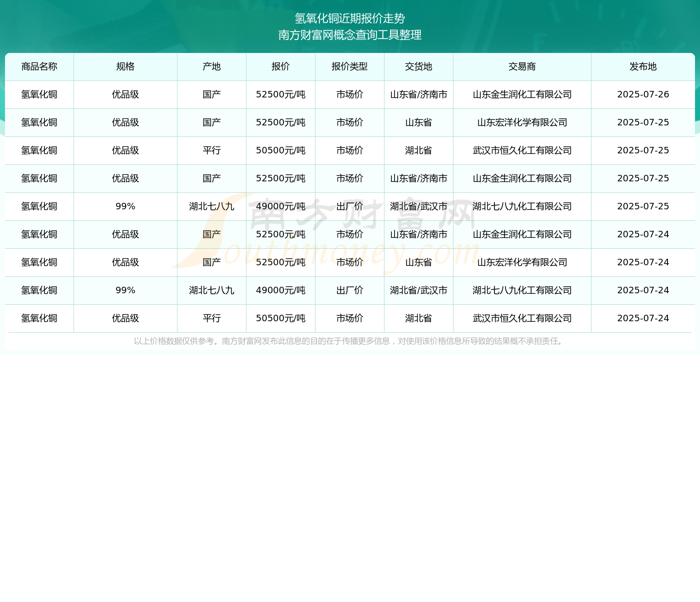Click 50500元/吨 in the 2025-07-25 武汉市恒久 row
700x602 pixels.
281,150
